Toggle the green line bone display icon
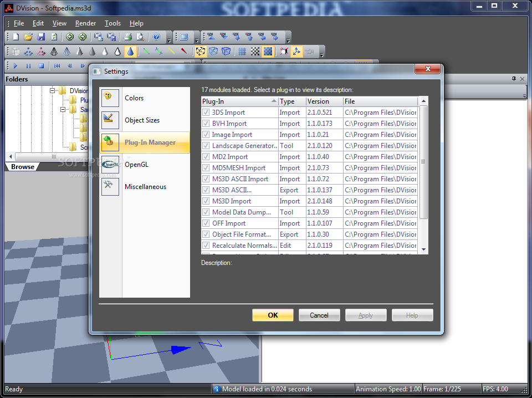This screenshot has width=532, height=398. [146, 51]
